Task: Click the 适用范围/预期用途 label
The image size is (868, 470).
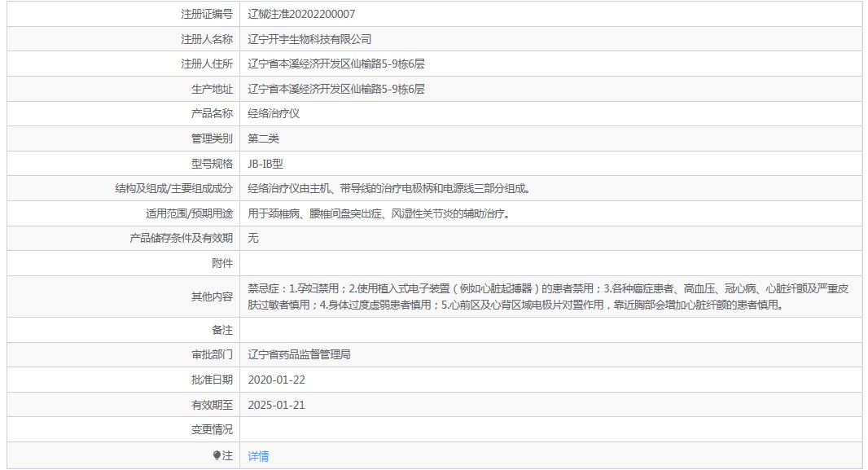Action: pos(190,213)
